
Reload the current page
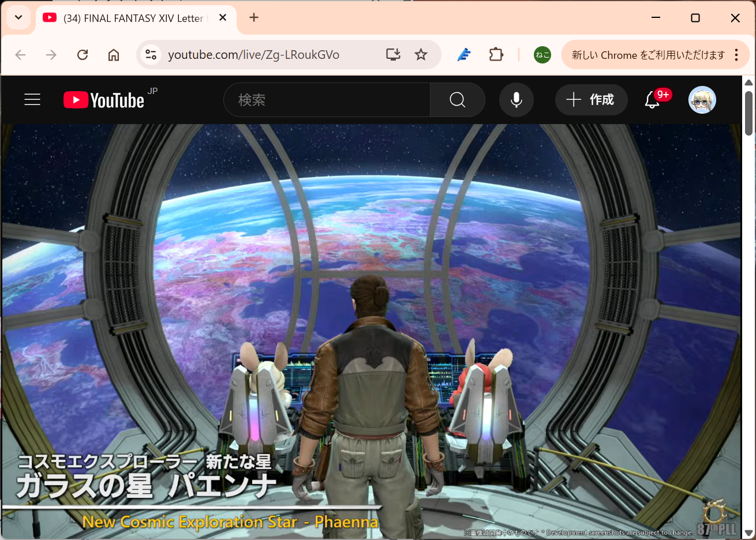(x=83, y=55)
